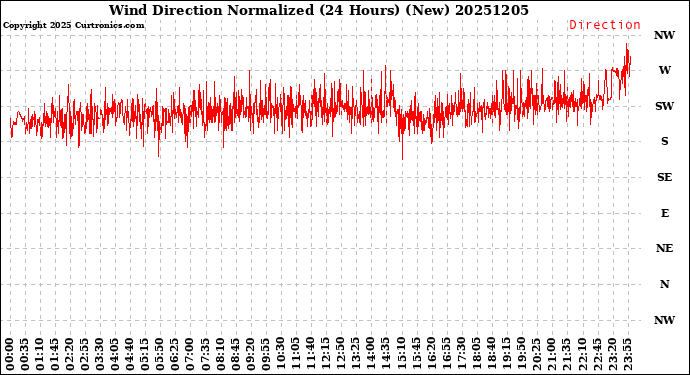This screenshot has width=690, height=375.
Task: Click the E direction axis label
Action: 664,213
